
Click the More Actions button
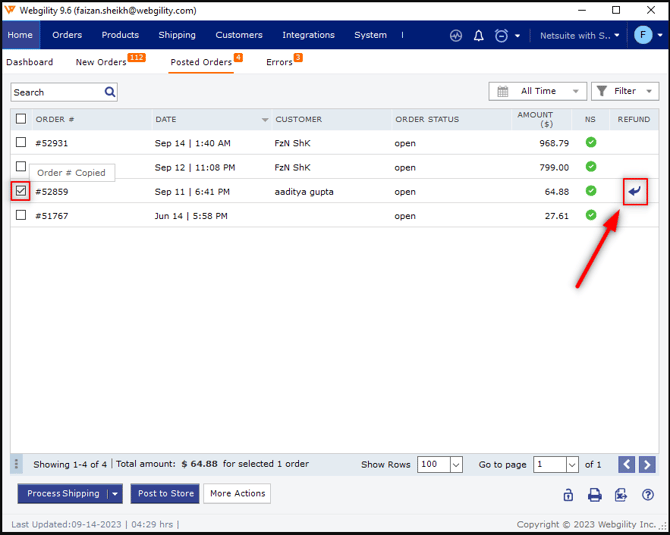237,493
